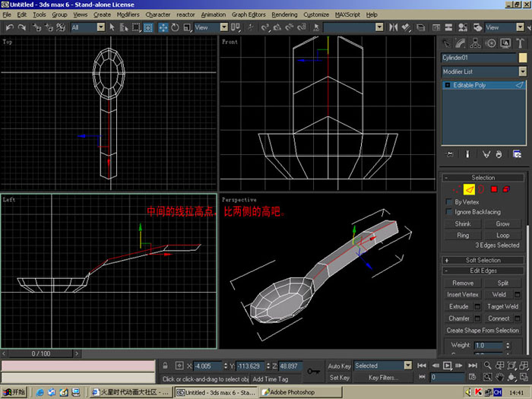Click the Arc Rotate viewport tool
Viewport: 532px width, 399px height.
pyautogui.click(x=511, y=377)
